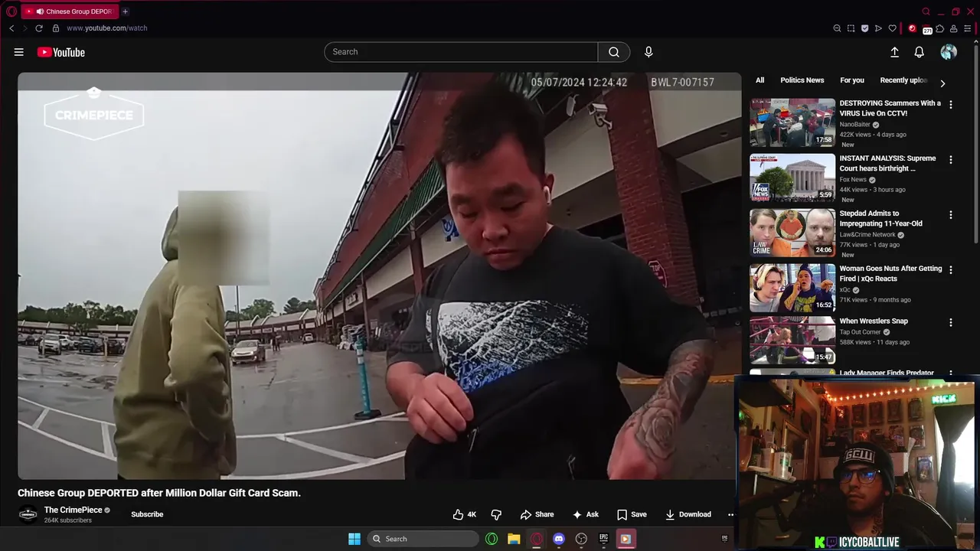Click the send flow arrow icon

[878, 28]
